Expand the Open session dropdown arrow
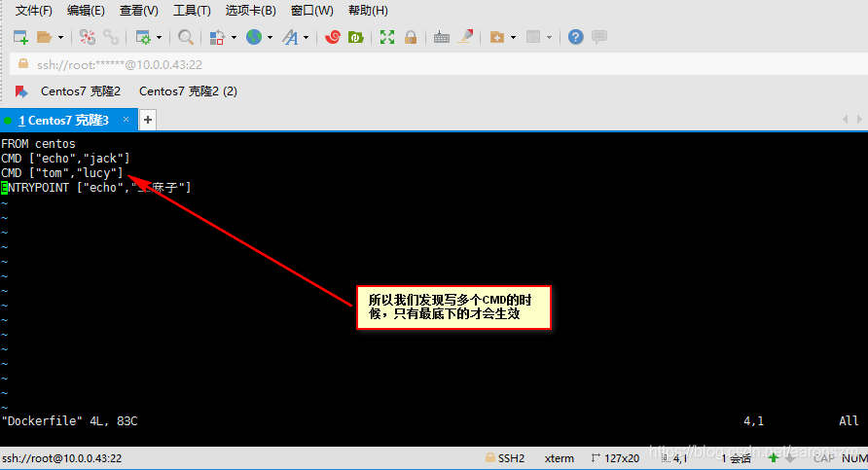 click(61, 38)
